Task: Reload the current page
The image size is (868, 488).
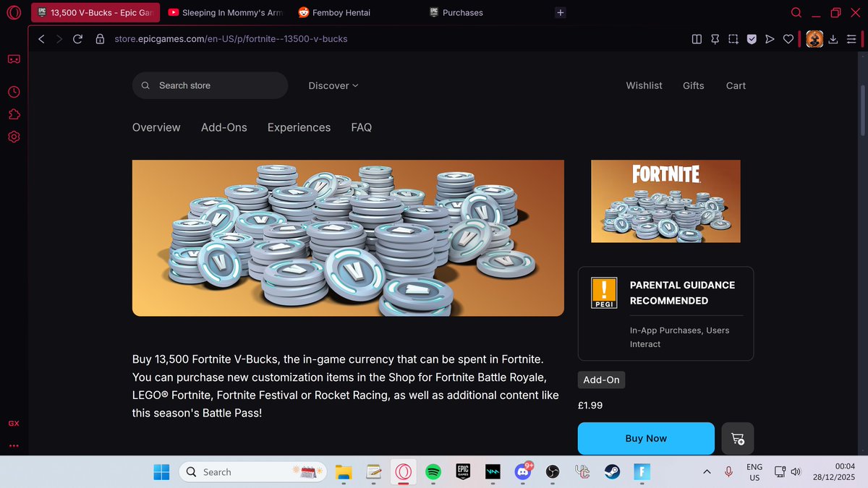Action: click(x=78, y=39)
